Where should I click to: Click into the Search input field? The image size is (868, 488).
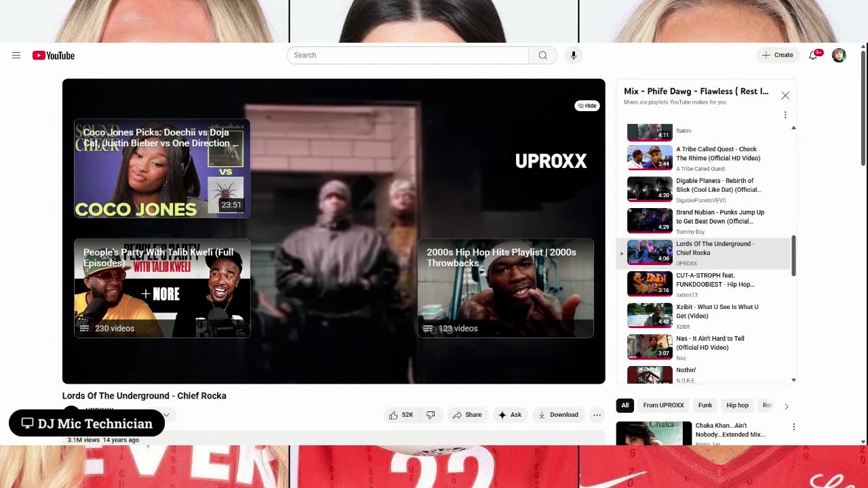click(x=408, y=55)
